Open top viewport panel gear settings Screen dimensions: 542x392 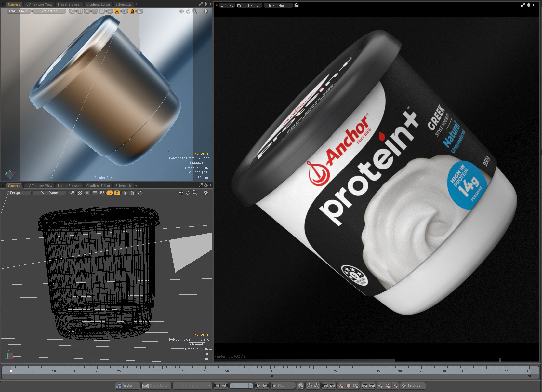[206, 4]
